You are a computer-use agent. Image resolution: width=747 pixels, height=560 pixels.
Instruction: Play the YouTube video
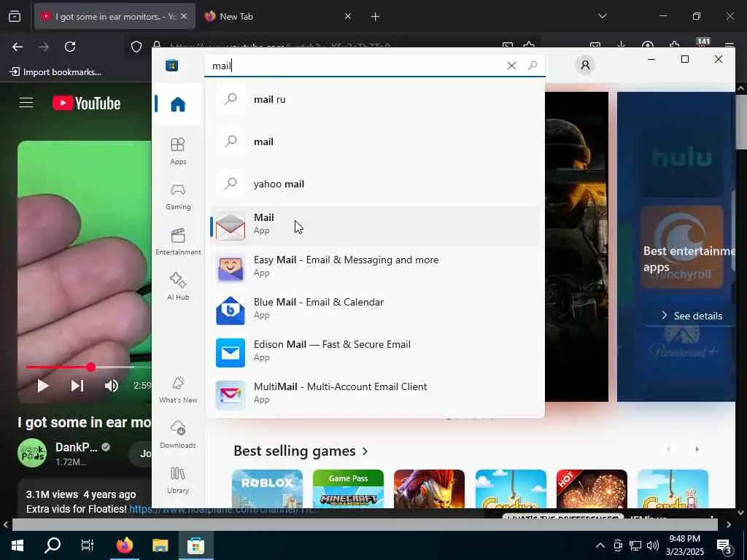point(42,386)
